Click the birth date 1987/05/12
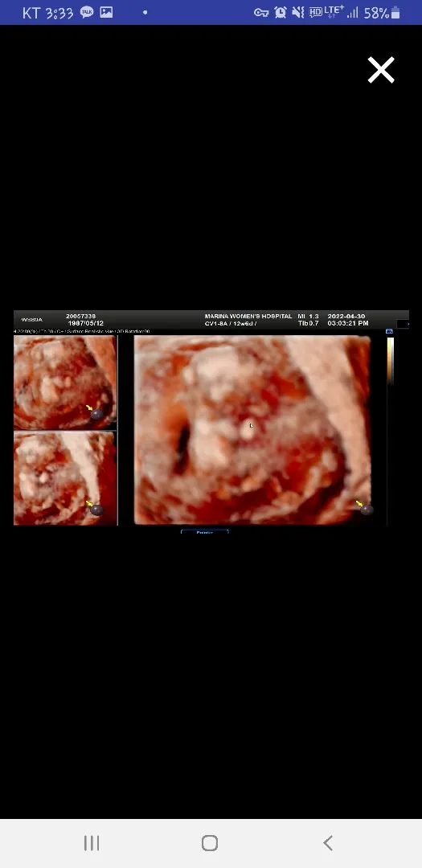Image resolution: width=422 pixels, height=868 pixels. pos(86,323)
